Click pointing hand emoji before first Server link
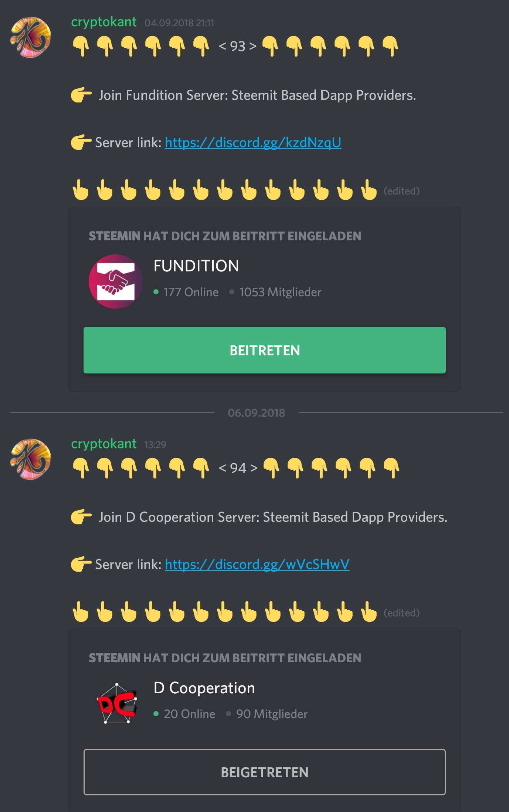 (81, 142)
